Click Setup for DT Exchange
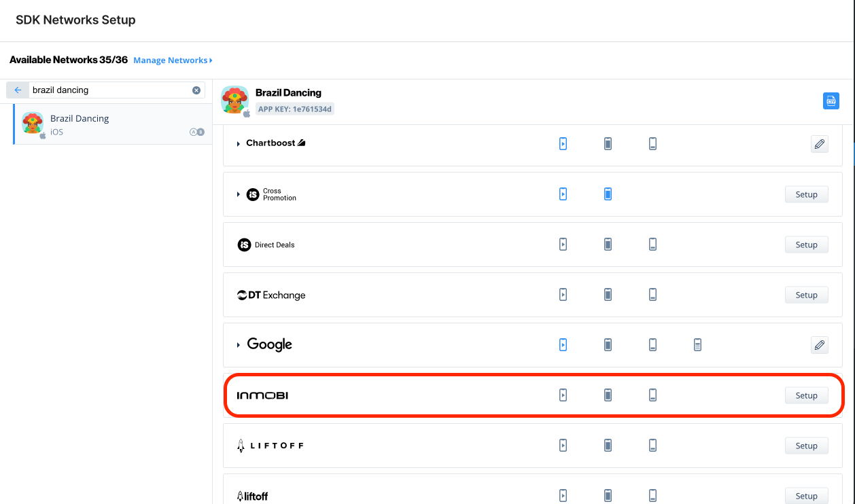The width and height of the screenshot is (855, 504). (x=806, y=295)
